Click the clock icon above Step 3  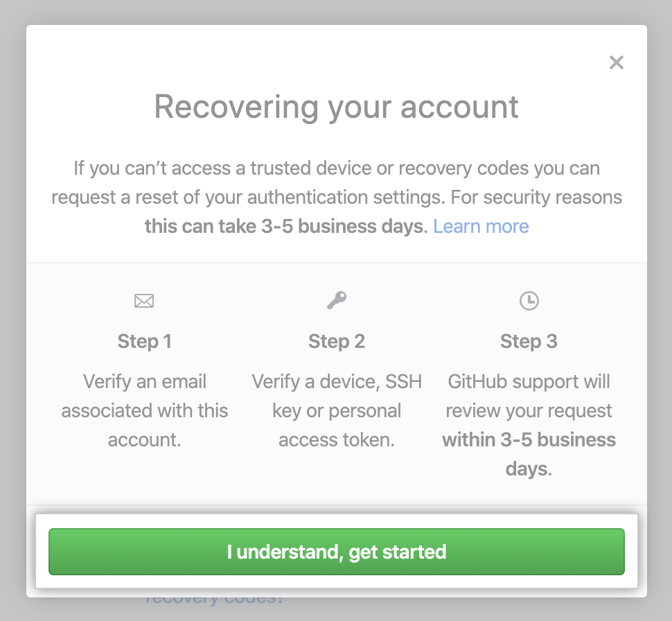529,300
